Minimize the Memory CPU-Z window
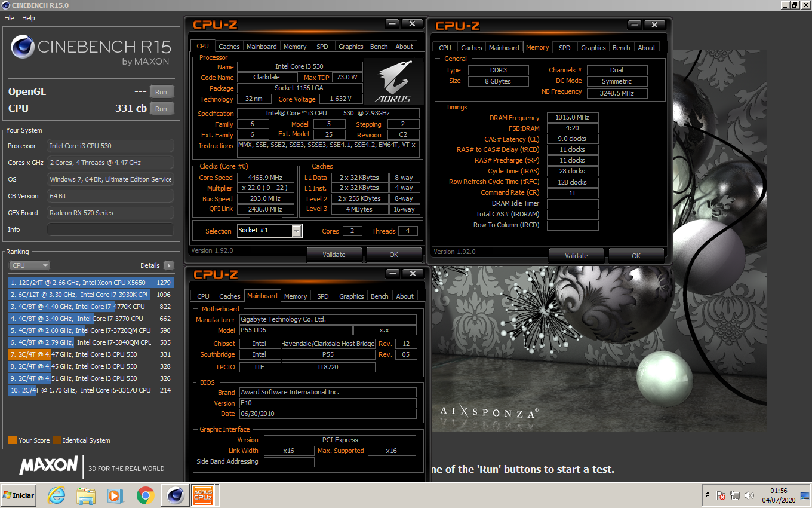Image resolution: width=812 pixels, height=508 pixels. point(635,25)
